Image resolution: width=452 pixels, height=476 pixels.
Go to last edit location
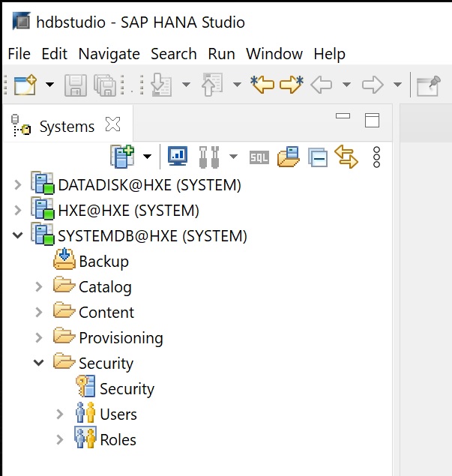pyautogui.click(x=262, y=85)
